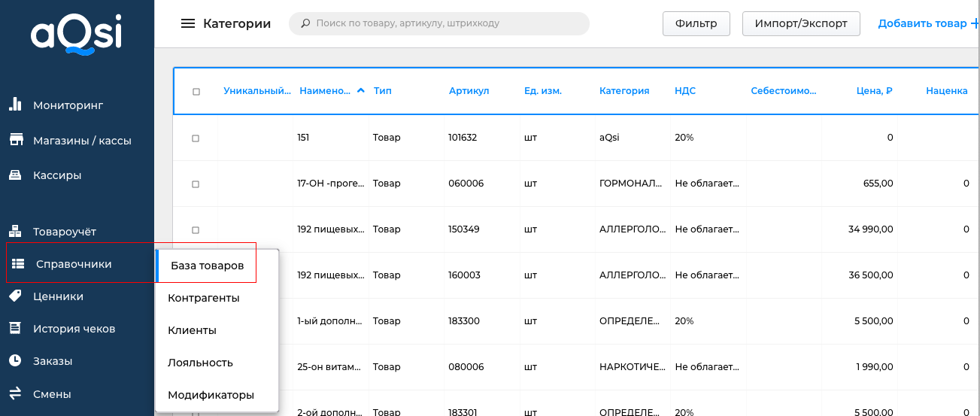Expand the Справочники sidebar section
Image resolution: width=980 pixels, height=416 pixels.
73,264
